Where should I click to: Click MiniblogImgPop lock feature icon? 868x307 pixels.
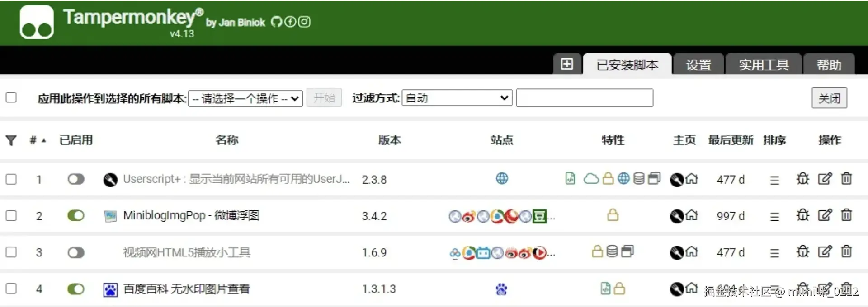(x=613, y=215)
